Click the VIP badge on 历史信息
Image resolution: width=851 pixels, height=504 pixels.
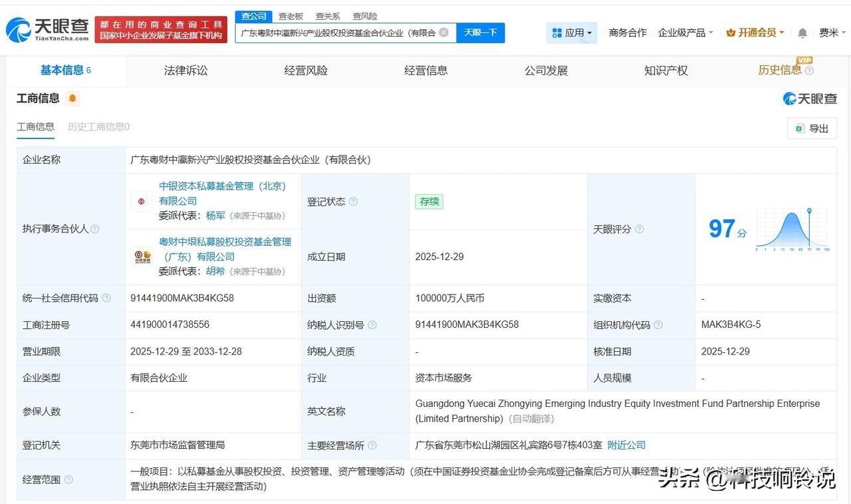pyautogui.click(x=804, y=61)
